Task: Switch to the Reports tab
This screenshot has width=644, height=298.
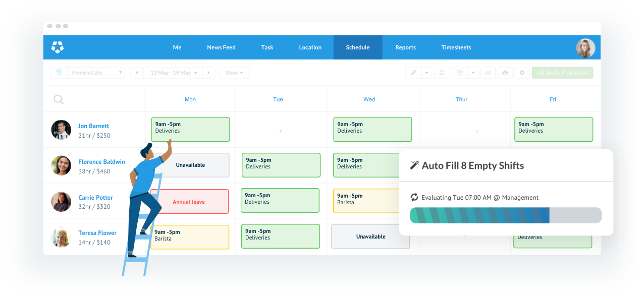Action: coord(405,47)
